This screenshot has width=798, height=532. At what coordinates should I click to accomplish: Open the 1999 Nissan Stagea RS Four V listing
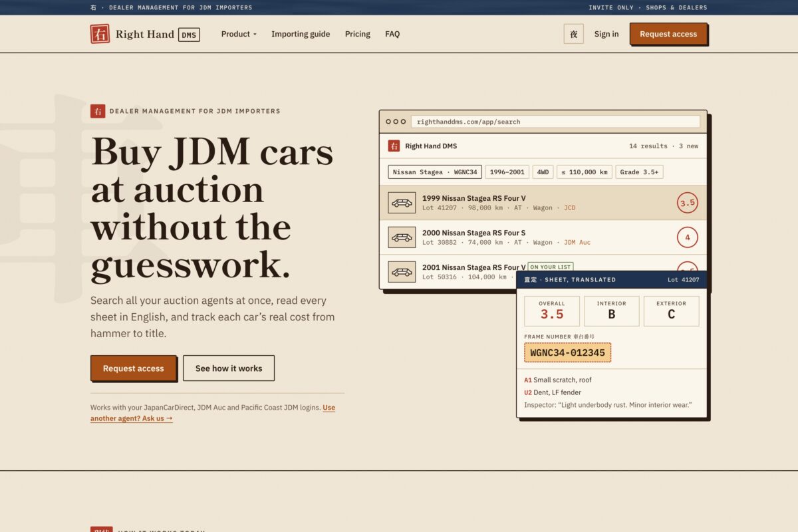point(543,203)
